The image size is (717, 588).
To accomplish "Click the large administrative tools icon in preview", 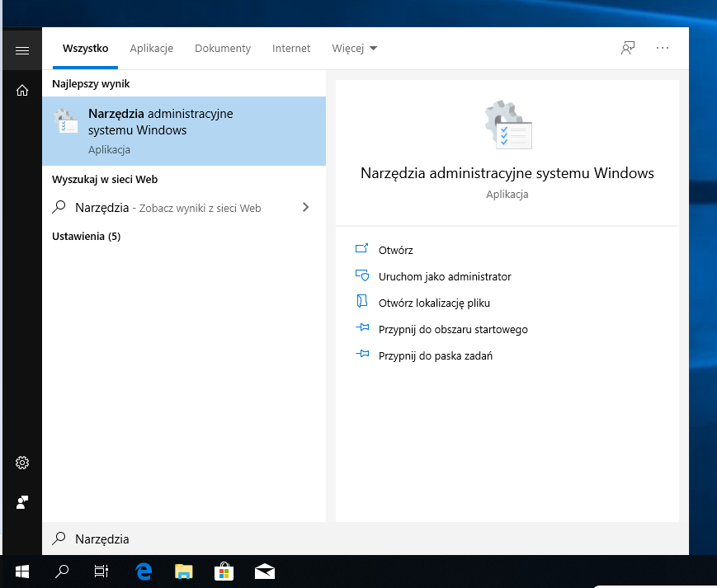I will 508,125.
